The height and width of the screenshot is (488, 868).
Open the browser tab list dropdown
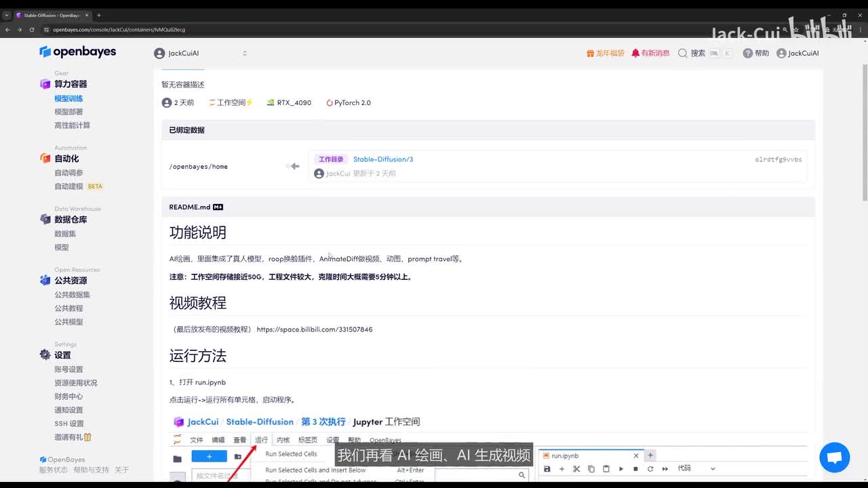pyautogui.click(x=7, y=15)
